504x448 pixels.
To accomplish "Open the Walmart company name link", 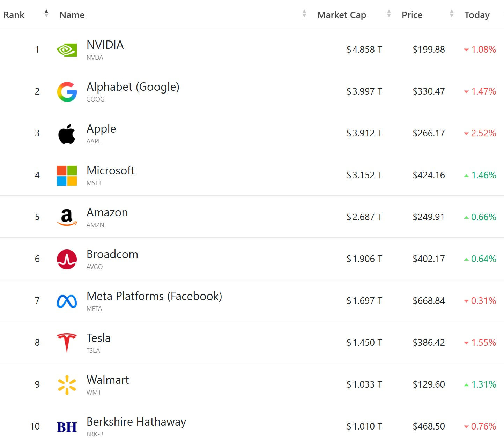I will 108,380.
